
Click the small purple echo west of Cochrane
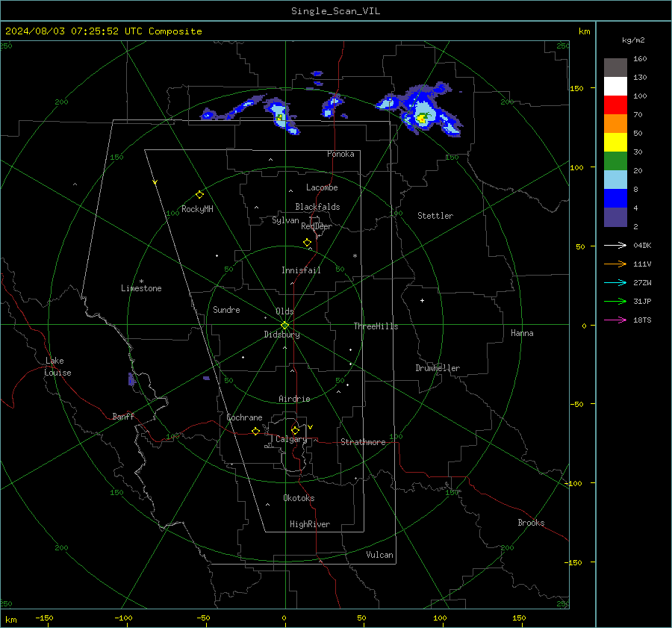[206, 378]
